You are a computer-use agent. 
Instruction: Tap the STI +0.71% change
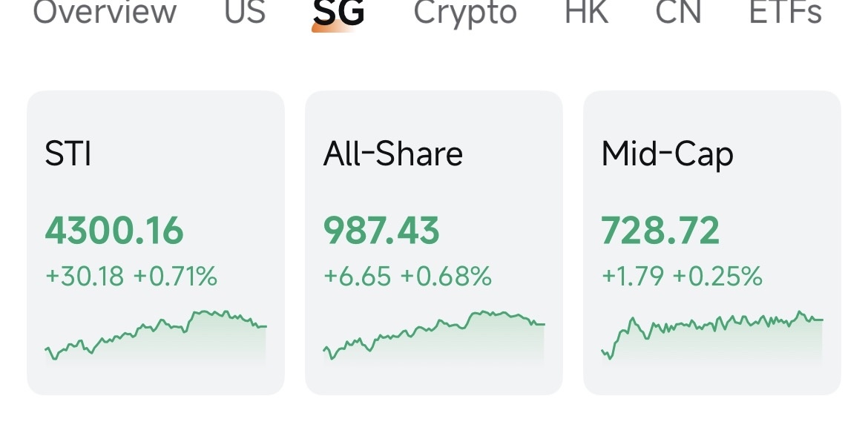(175, 277)
